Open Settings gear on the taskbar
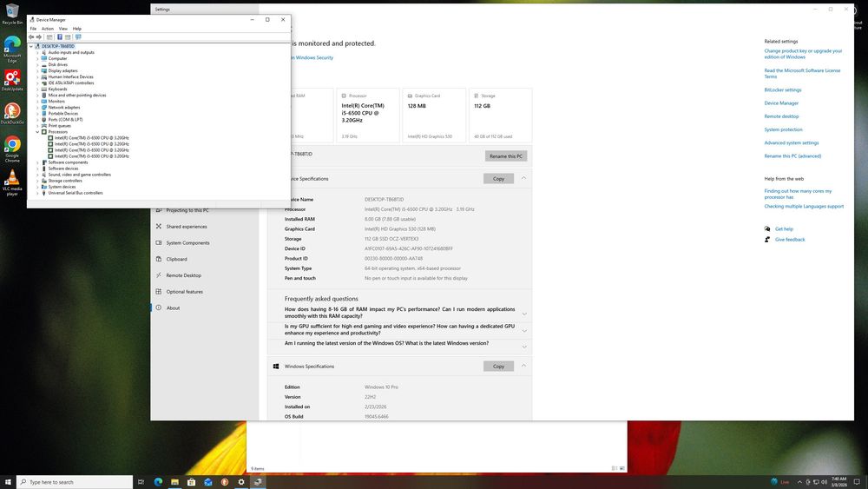 pos(241,482)
